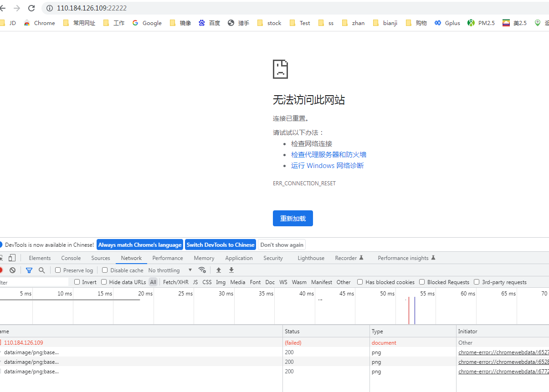Enable Hide data URLs checkbox
The image size is (549, 392).
[104, 282]
